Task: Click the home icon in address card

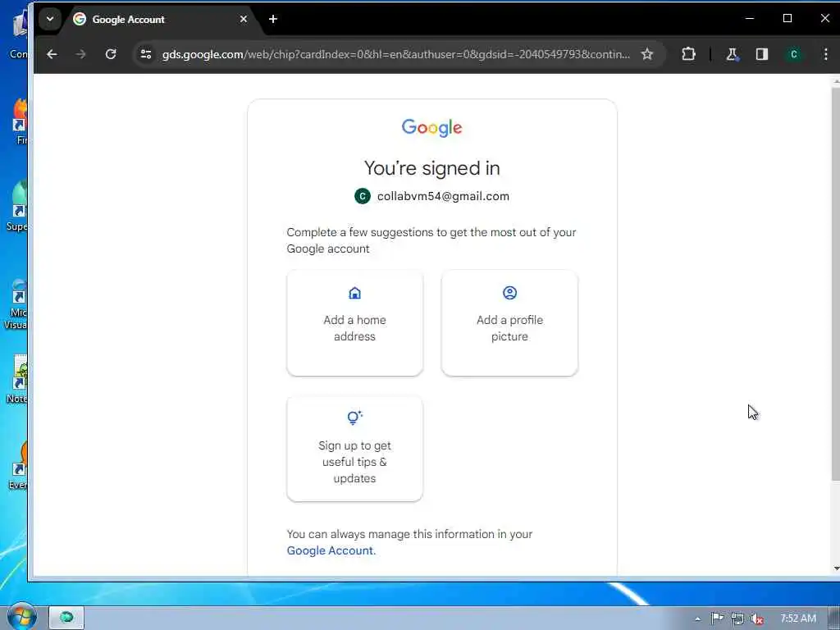Action: pyautogui.click(x=354, y=293)
